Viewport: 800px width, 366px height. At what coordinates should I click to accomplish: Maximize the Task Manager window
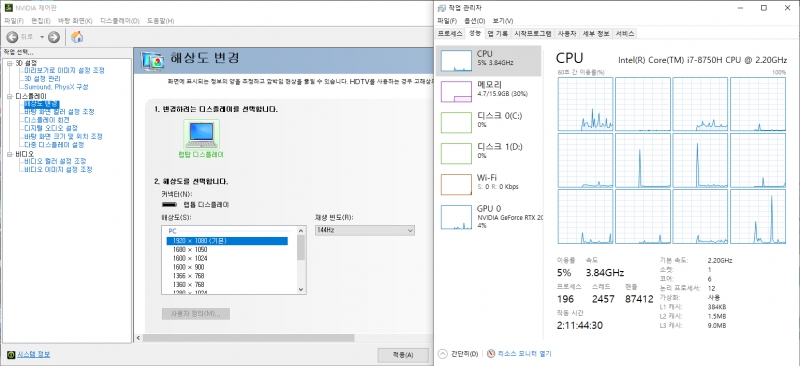[x=764, y=7]
